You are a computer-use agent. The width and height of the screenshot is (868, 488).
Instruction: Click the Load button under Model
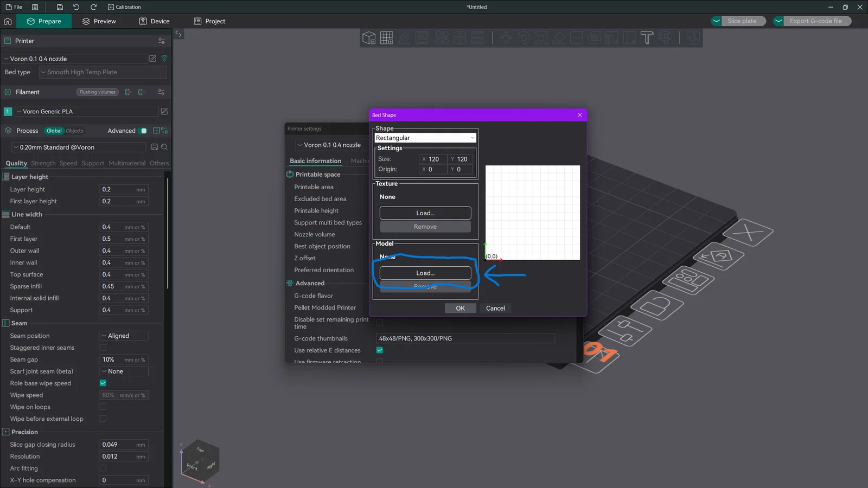[x=425, y=273]
